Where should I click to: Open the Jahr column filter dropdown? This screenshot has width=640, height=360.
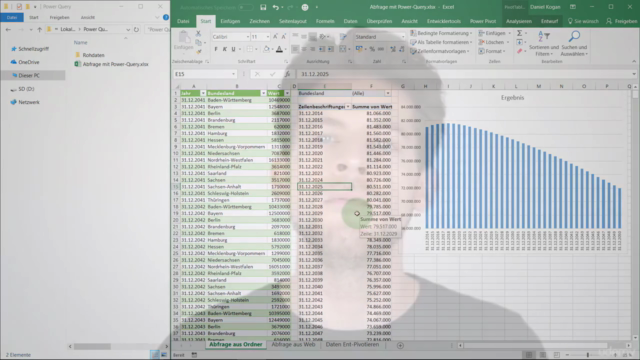203,93
